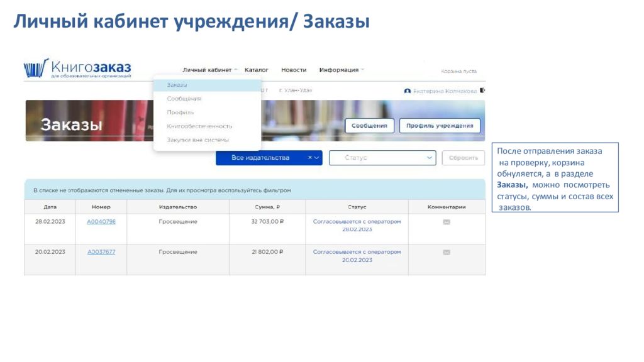Open the comment icon for order A0037677
The image size is (644, 362).
(x=447, y=253)
